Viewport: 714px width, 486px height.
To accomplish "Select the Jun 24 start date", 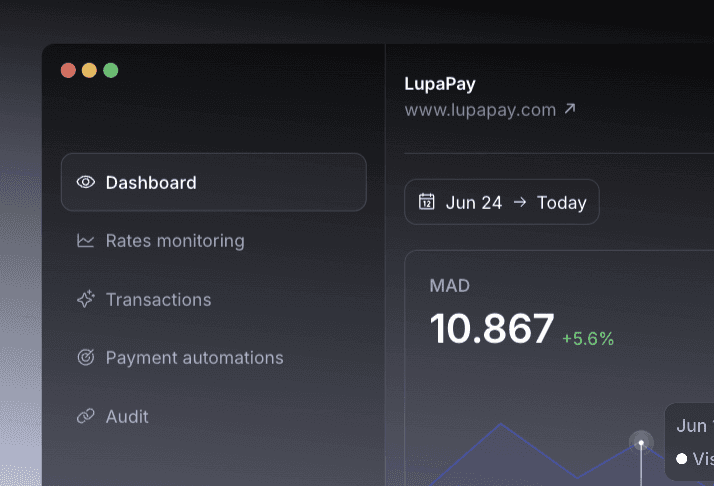I will pyautogui.click(x=474, y=203).
